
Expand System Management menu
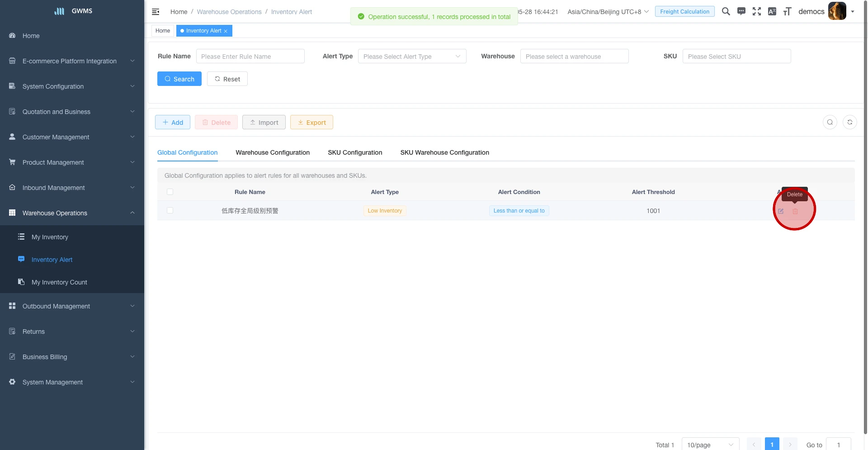(x=72, y=382)
